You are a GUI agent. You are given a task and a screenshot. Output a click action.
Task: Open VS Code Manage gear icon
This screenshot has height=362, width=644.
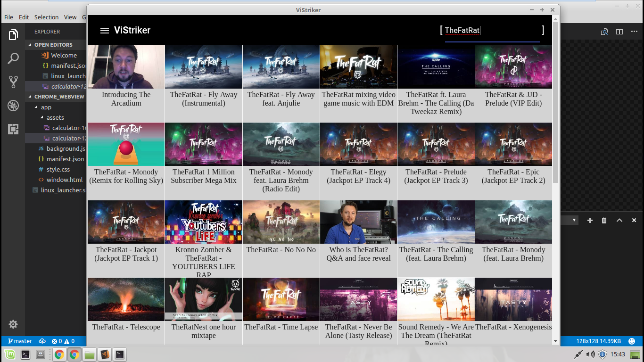(x=13, y=324)
